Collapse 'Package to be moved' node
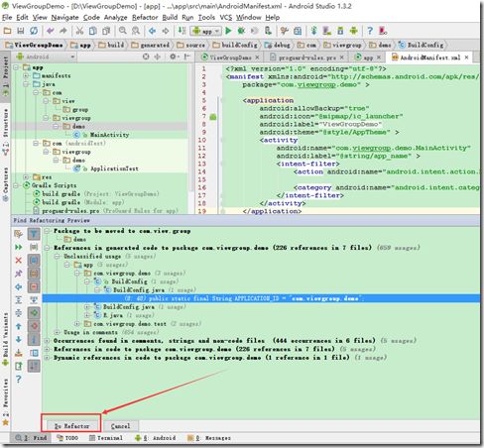Viewport: 484px width, 448px height. [47, 231]
